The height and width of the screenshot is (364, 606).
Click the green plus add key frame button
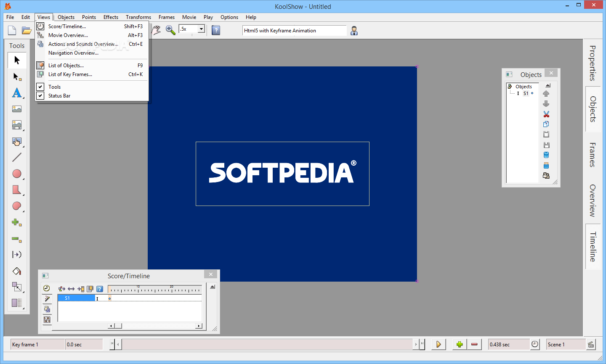click(x=460, y=344)
